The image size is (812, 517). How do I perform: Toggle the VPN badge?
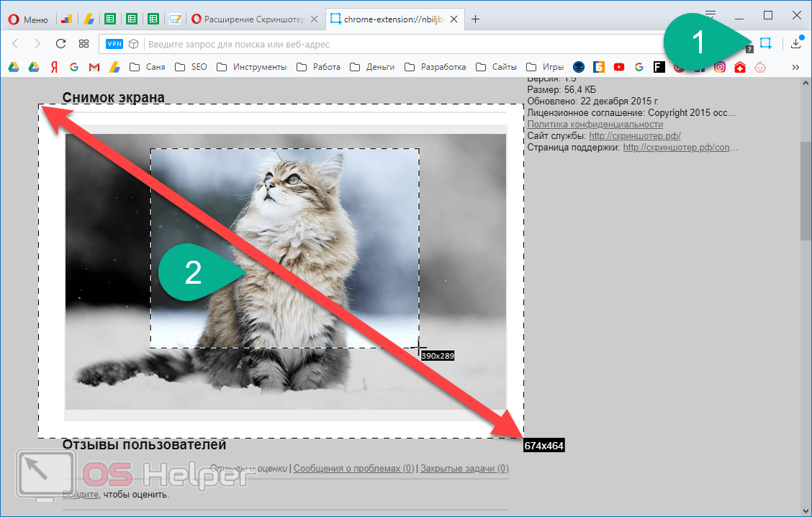[114, 44]
